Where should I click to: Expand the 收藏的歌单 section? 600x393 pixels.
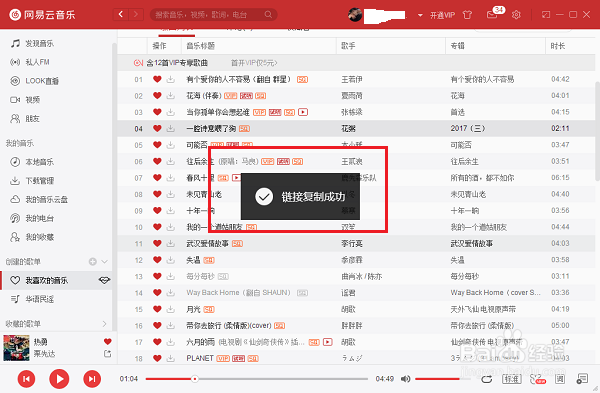point(104,324)
